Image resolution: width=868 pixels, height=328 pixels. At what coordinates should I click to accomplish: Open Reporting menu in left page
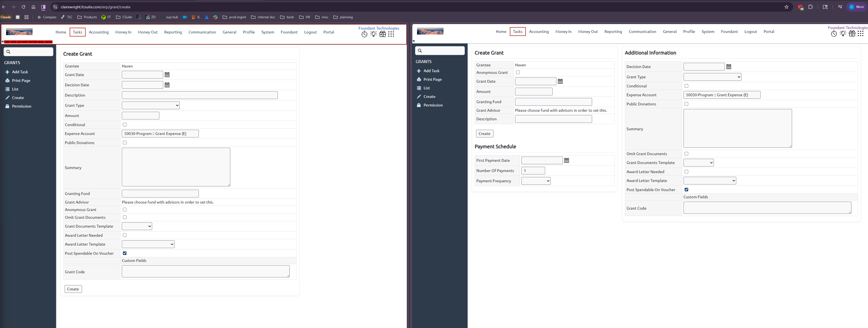[x=173, y=32]
